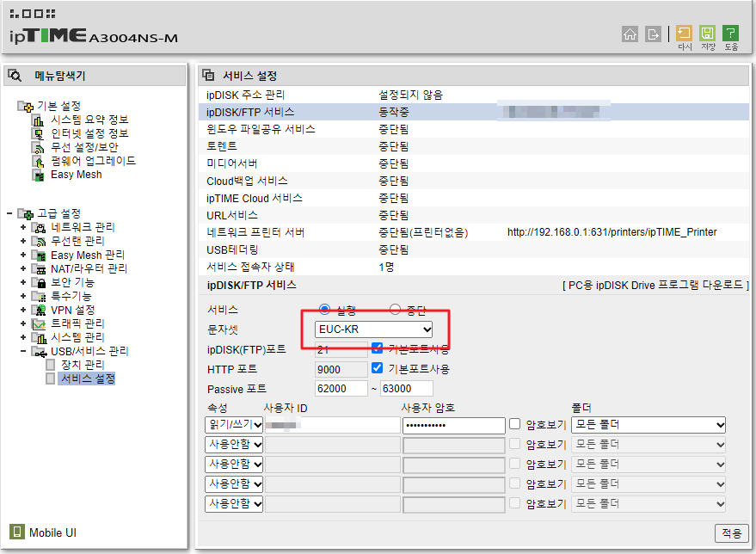The height and width of the screenshot is (554, 756).
Task: Click the Easy Mesh icon under 기본 설정
Action: pyautogui.click(x=38, y=175)
